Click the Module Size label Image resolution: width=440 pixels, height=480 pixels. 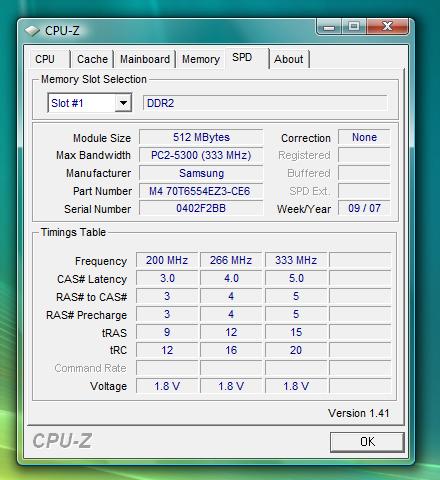[102, 138]
